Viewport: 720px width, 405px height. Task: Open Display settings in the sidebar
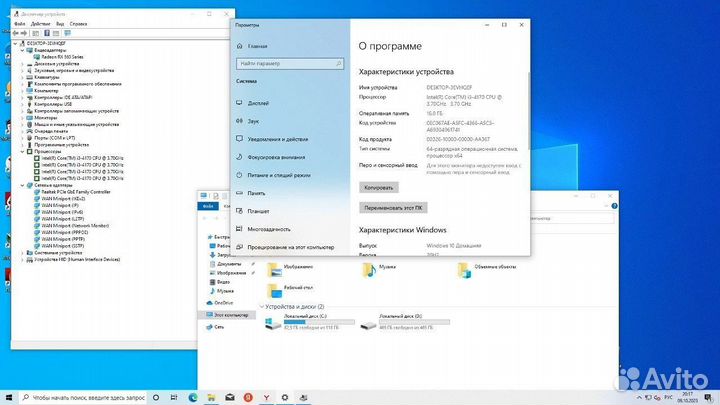pyautogui.click(x=257, y=103)
